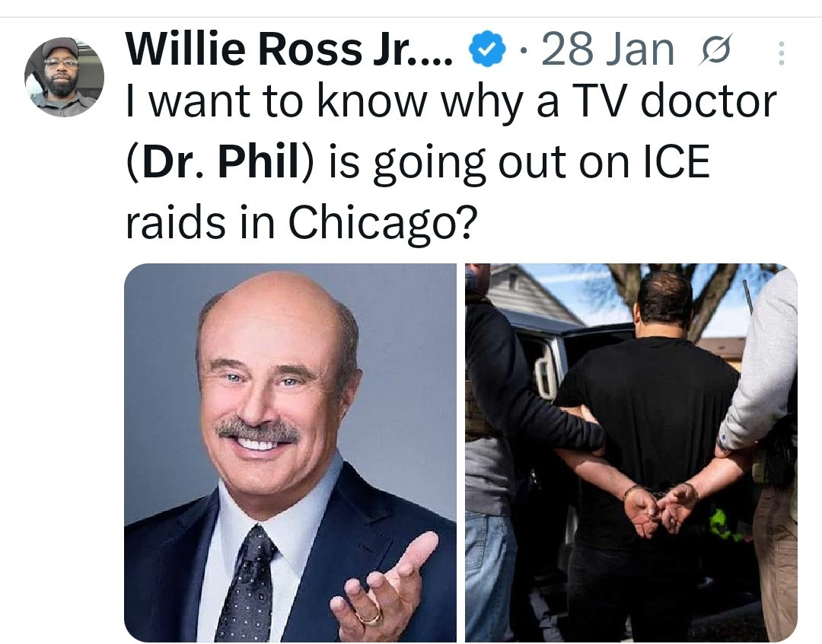Viewport: 822px width, 644px height.
Task: Tap the gray mustache in the left photo
Action: tap(258, 431)
